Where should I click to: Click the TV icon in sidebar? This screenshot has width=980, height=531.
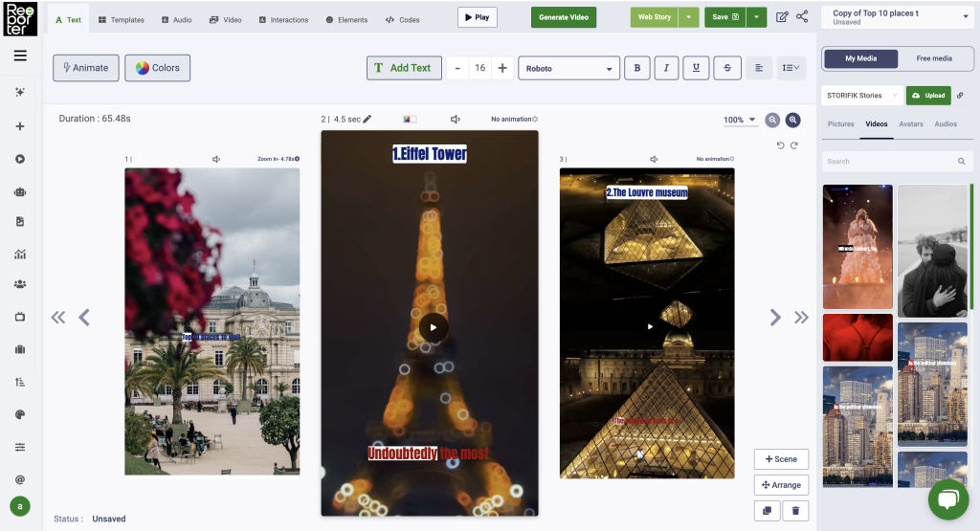click(x=20, y=317)
